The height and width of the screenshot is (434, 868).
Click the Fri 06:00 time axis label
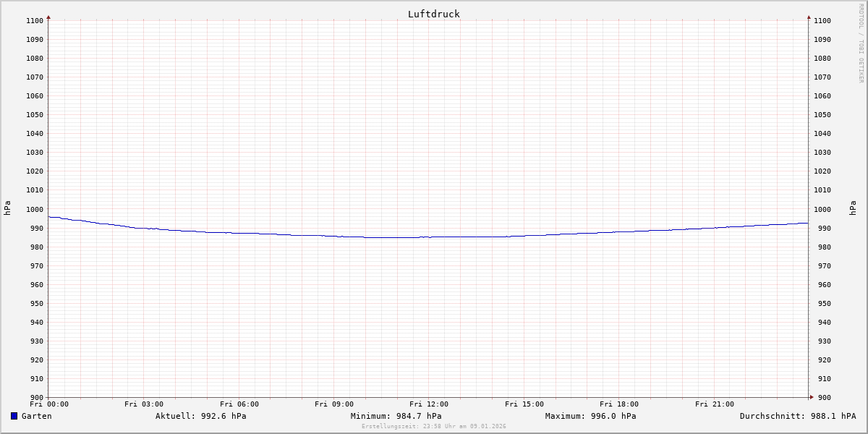239,404
